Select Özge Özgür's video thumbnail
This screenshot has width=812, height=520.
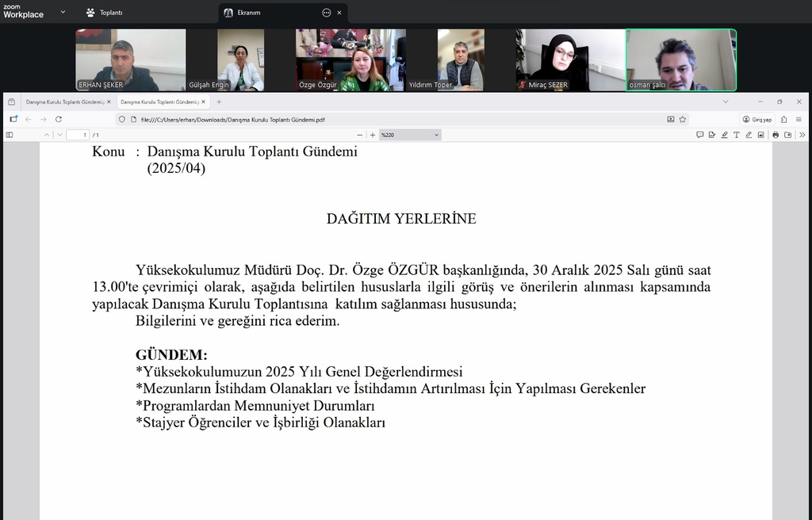[x=350, y=60]
